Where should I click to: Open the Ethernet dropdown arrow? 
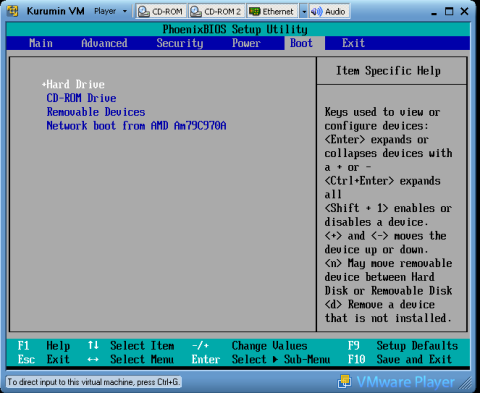[304, 12]
